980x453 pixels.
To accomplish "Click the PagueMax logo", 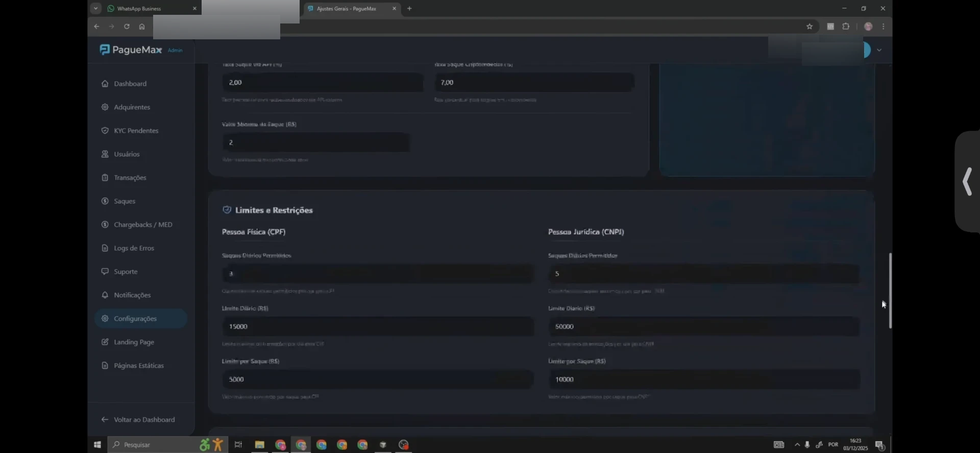I will (x=131, y=50).
